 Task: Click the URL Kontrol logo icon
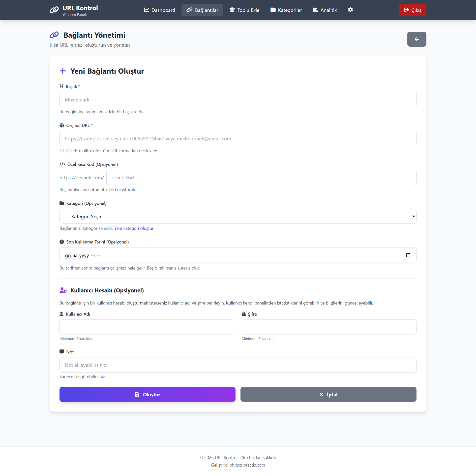pos(54,10)
